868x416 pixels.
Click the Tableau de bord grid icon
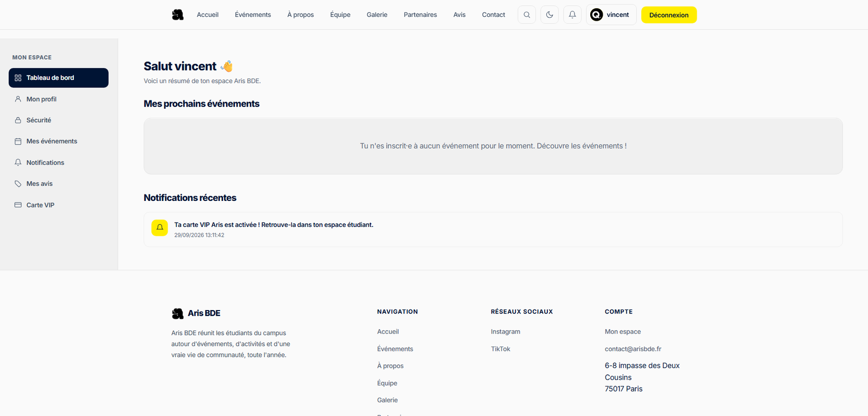pos(18,78)
